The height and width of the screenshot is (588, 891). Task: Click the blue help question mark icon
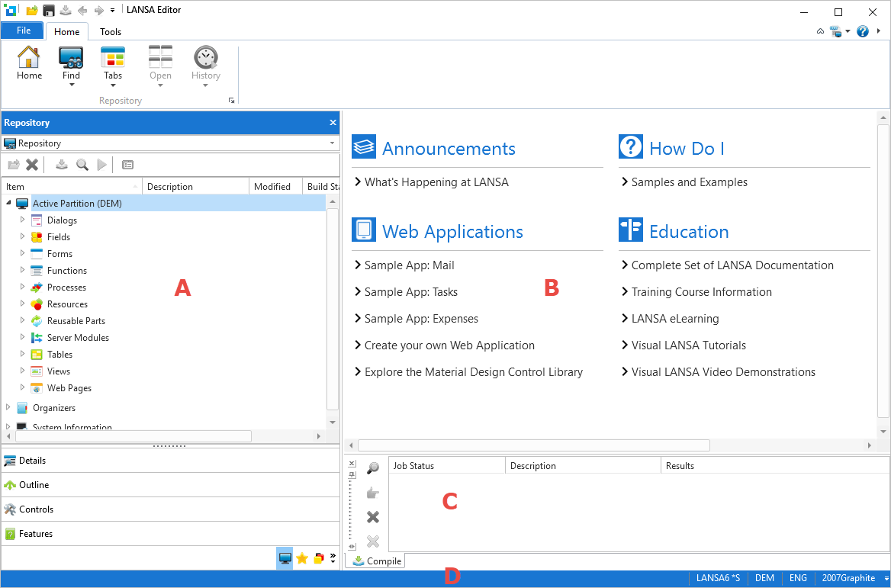(863, 31)
